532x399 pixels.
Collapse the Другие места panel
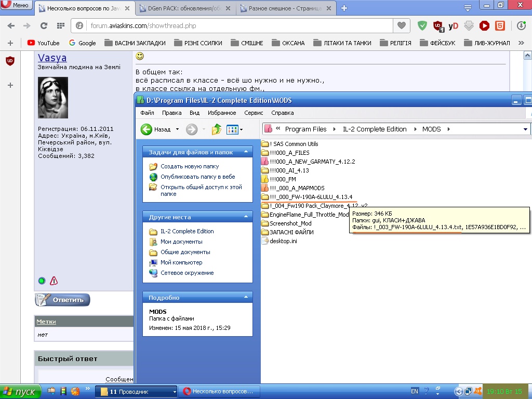pyautogui.click(x=246, y=217)
